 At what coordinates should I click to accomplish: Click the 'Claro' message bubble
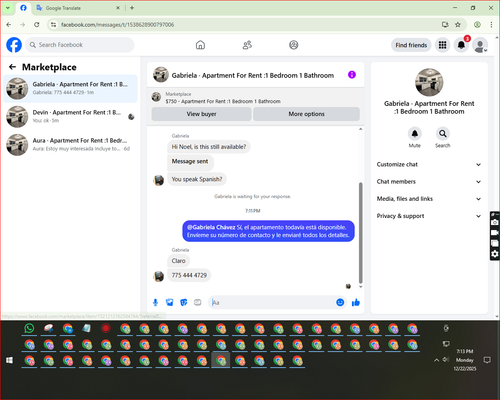(178, 261)
